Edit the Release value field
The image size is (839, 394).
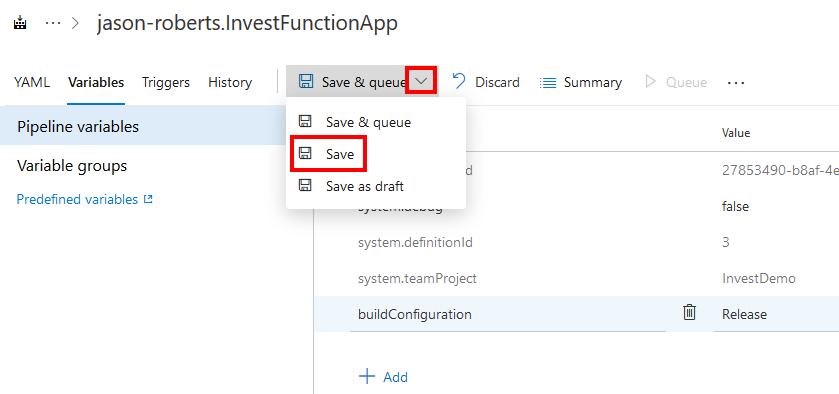(776, 314)
